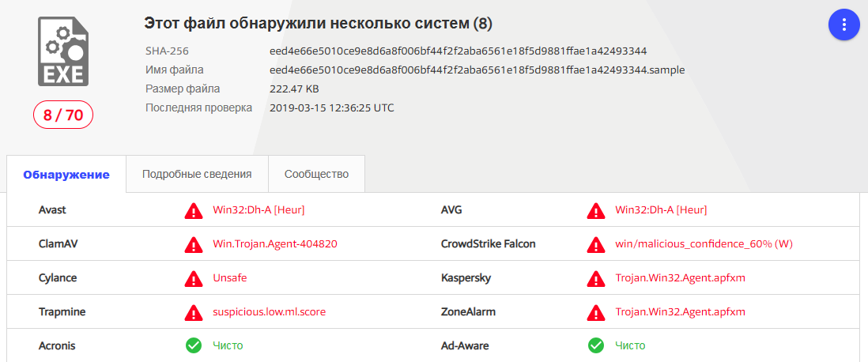Select the Обнаружение tab
868x362 pixels.
point(66,175)
